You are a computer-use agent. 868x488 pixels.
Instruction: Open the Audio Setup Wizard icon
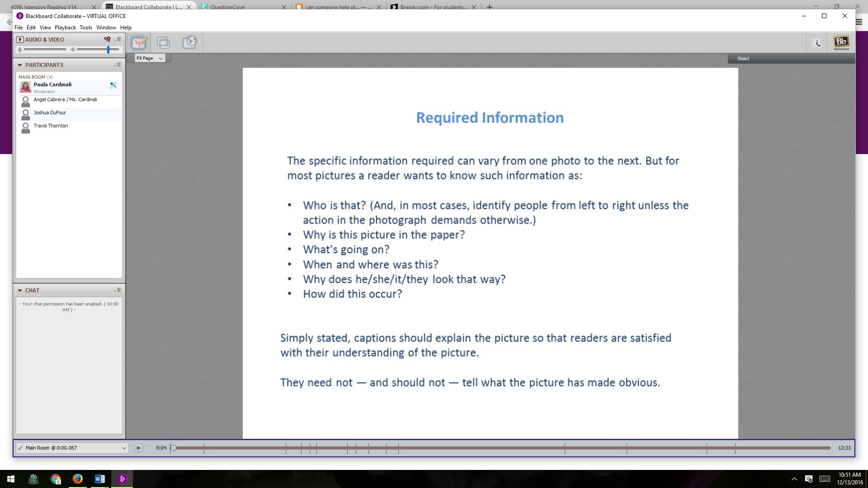click(107, 39)
